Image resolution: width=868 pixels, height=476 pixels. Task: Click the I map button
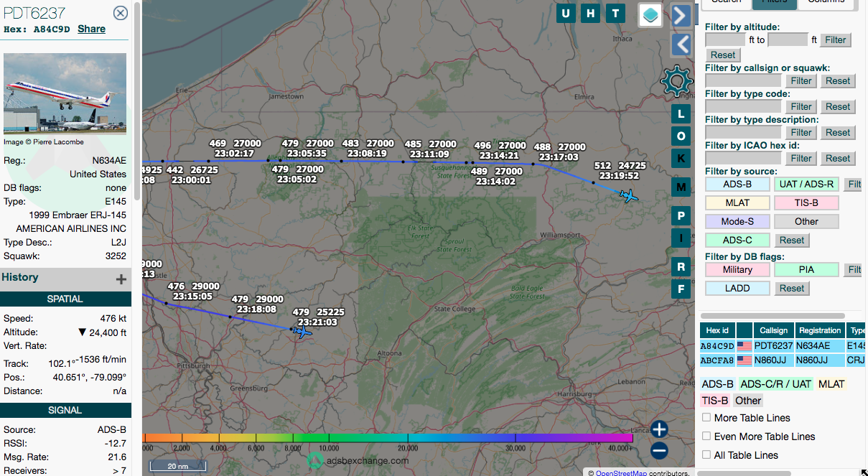681,238
